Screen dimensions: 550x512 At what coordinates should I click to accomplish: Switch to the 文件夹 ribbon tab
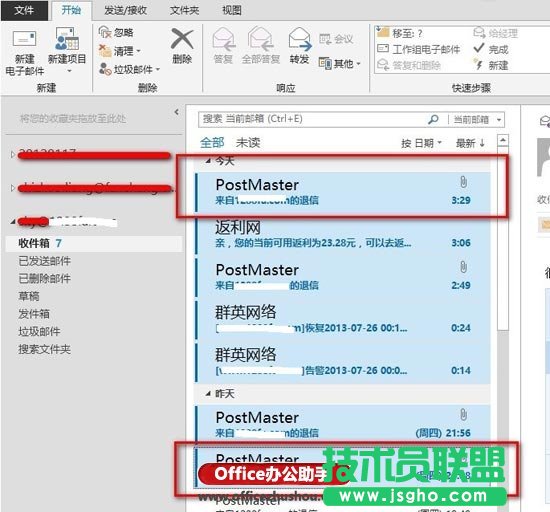[x=185, y=11]
